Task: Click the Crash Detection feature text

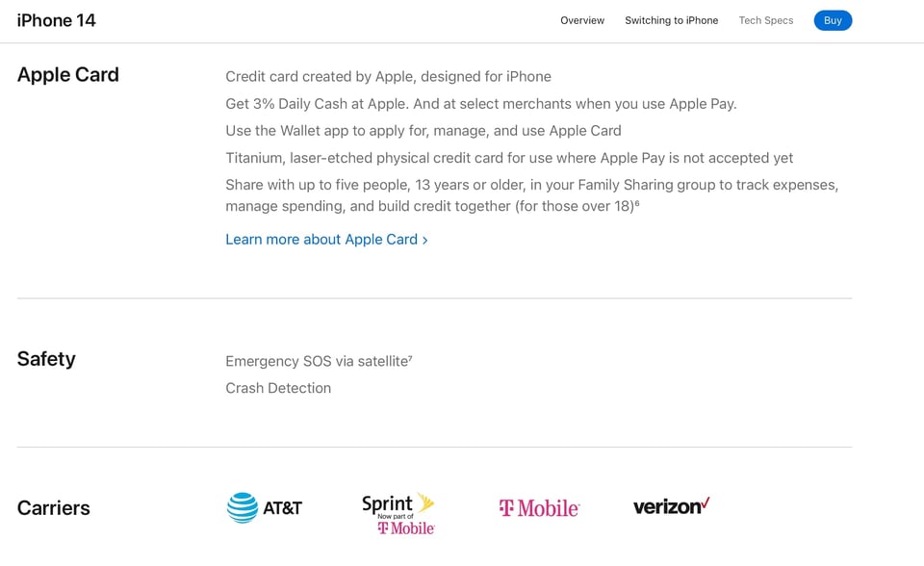Action: coord(278,388)
